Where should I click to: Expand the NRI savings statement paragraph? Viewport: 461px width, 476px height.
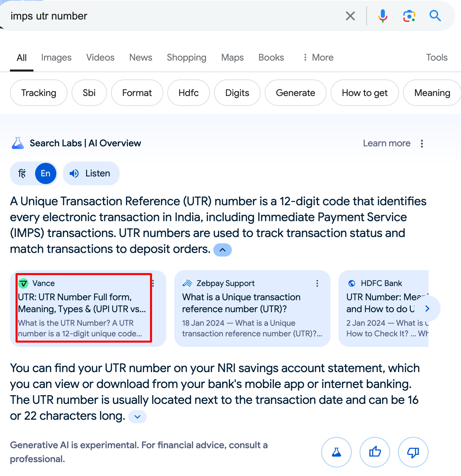(x=137, y=417)
